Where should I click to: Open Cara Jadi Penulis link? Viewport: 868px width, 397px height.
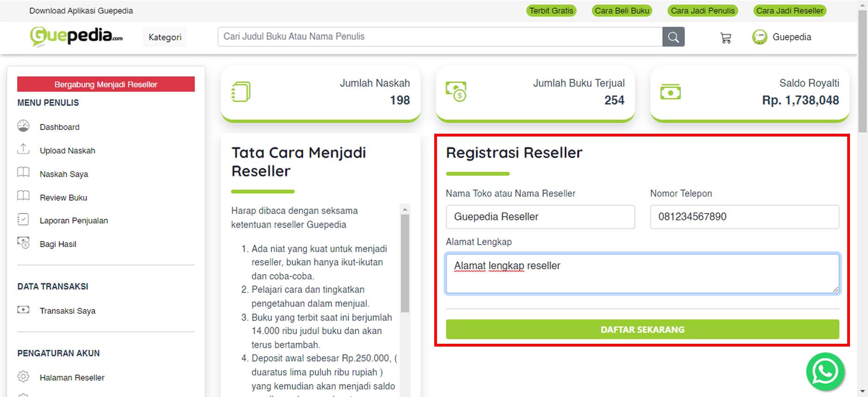703,11
